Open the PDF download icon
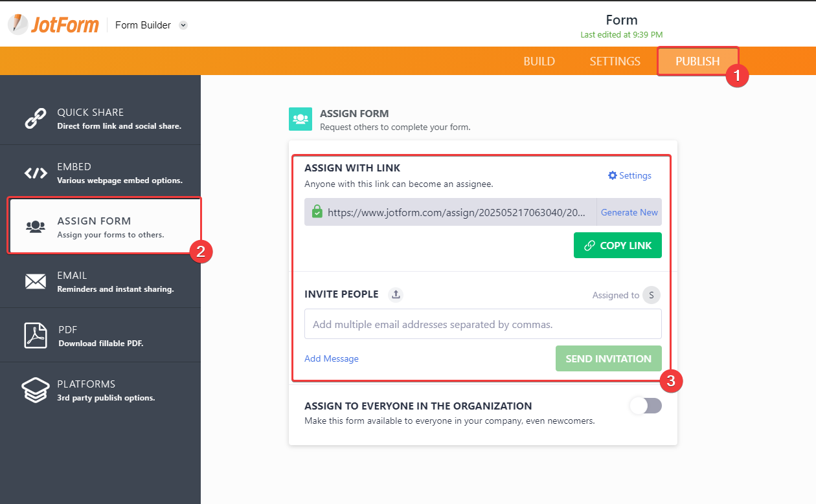This screenshot has height=504, width=816. [x=34, y=334]
